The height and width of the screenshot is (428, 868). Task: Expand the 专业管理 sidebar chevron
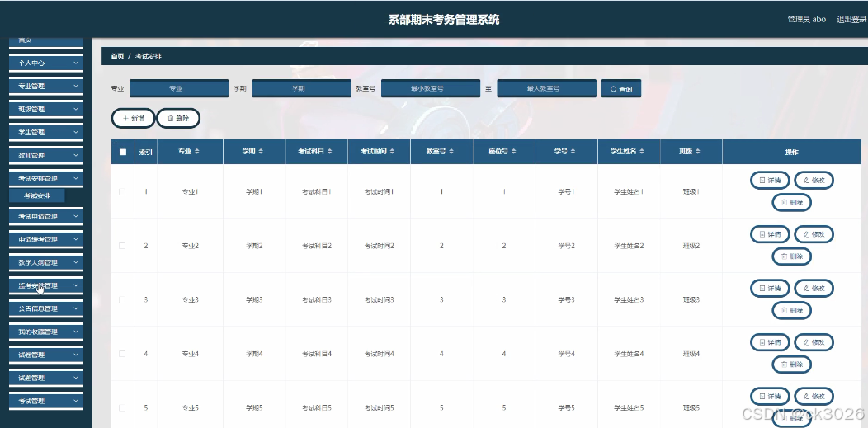pos(76,87)
